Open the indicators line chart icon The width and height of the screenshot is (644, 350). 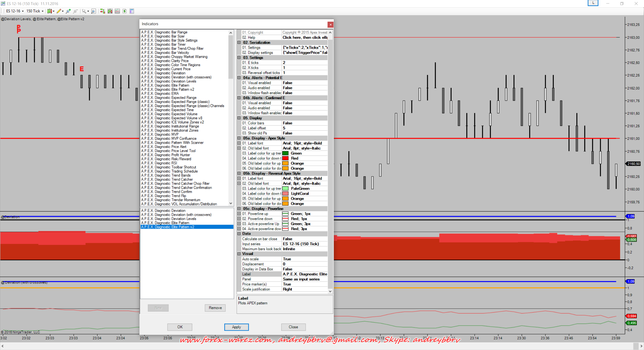117,11
